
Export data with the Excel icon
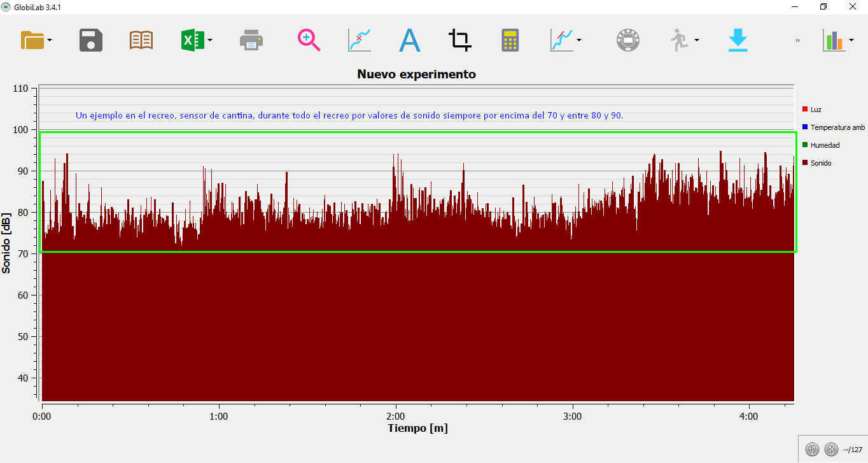click(192, 40)
